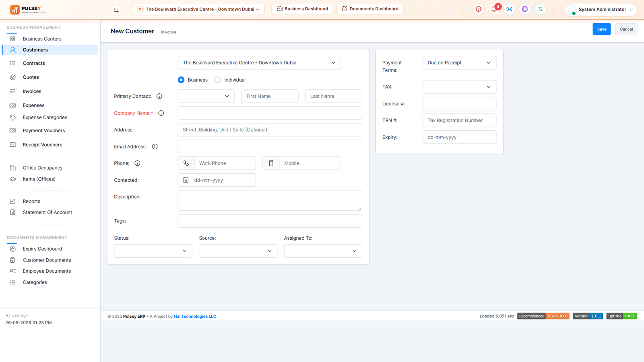The width and height of the screenshot is (644, 362).
Task: Open the Source dropdown
Action: (238, 251)
